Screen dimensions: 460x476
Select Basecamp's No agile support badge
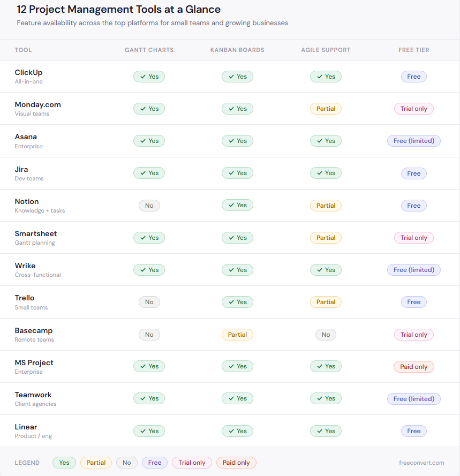point(326,335)
